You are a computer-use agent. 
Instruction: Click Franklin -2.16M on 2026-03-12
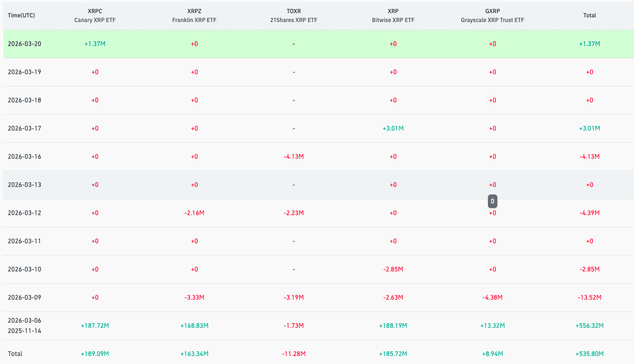tap(194, 213)
